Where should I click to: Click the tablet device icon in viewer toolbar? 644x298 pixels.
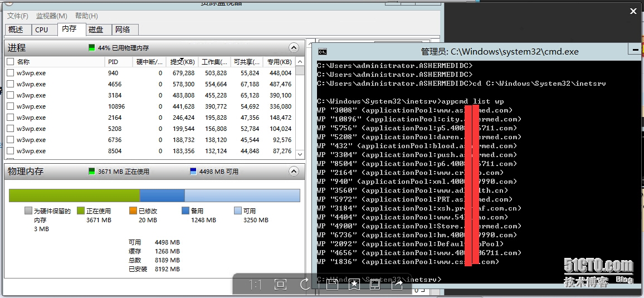pos(375,284)
